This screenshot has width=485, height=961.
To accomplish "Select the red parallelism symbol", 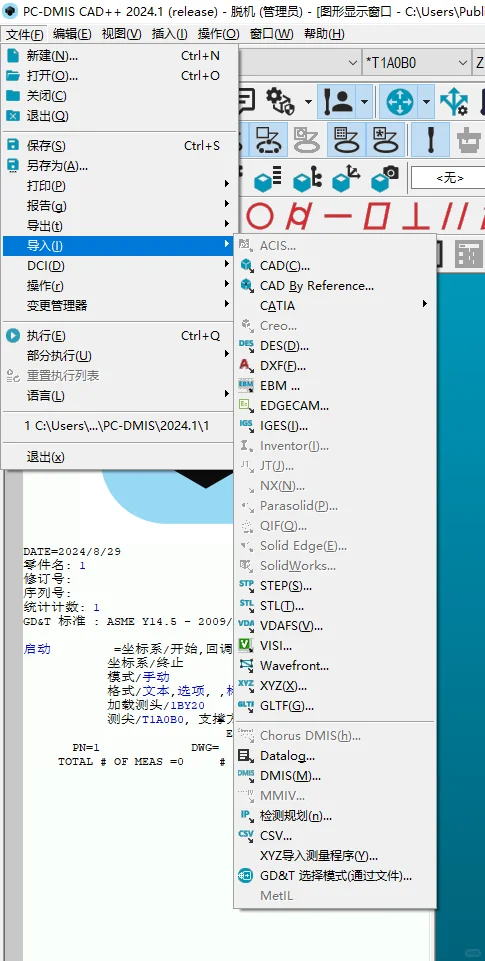I will [454, 216].
